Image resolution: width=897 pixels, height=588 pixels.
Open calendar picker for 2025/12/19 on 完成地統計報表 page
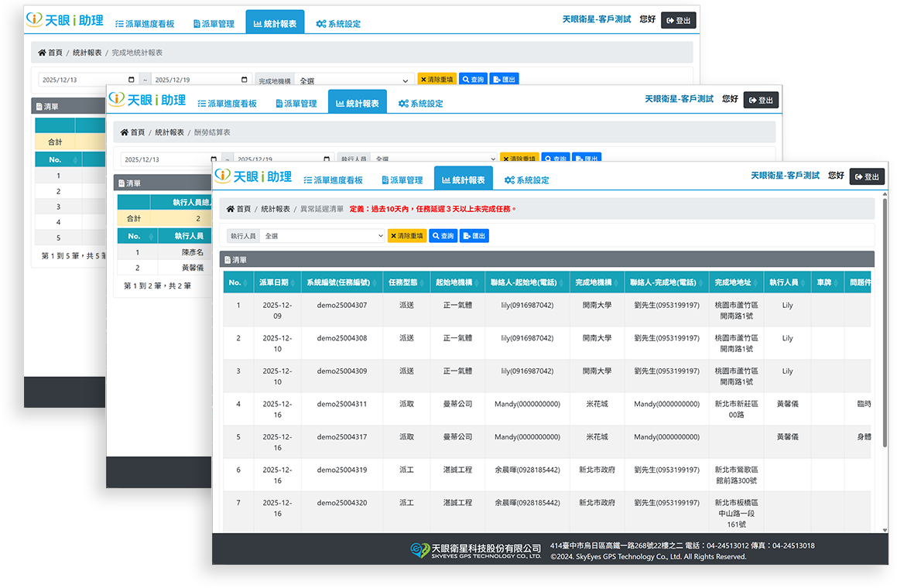tap(245, 80)
